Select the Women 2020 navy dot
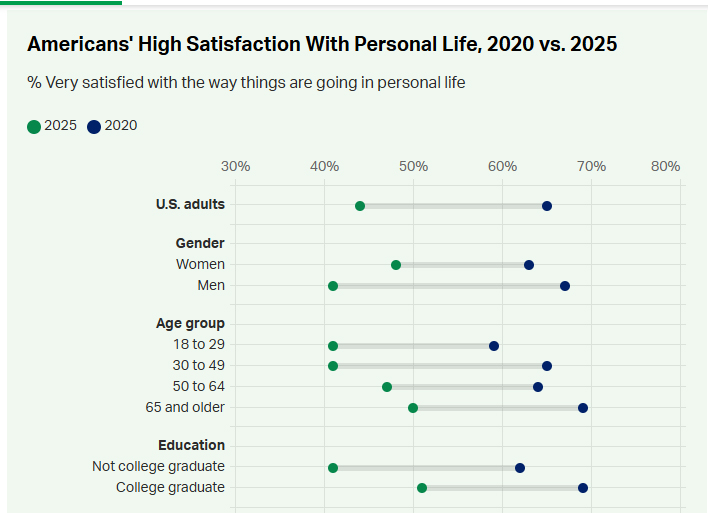The width and height of the screenshot is (708, 513). pos(529,265)
